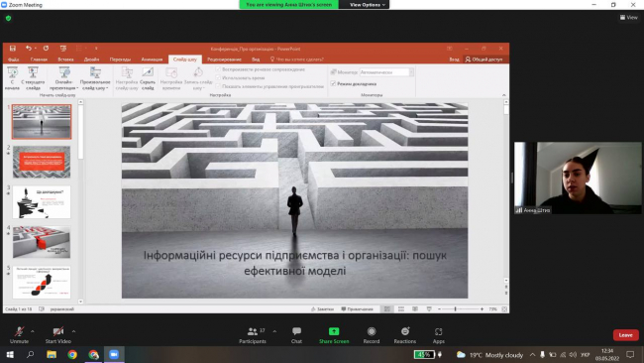Leave the Zoom meeting

(x=625, y=335)
